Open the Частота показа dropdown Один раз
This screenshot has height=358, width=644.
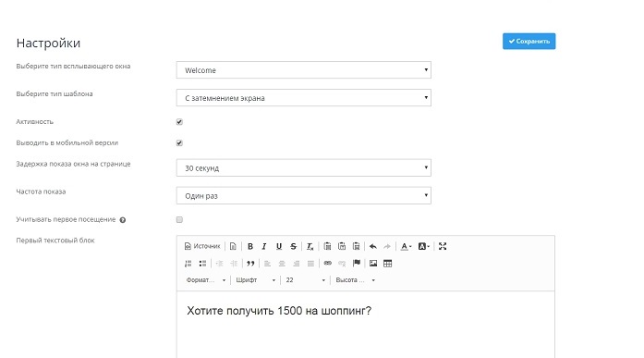303,195
